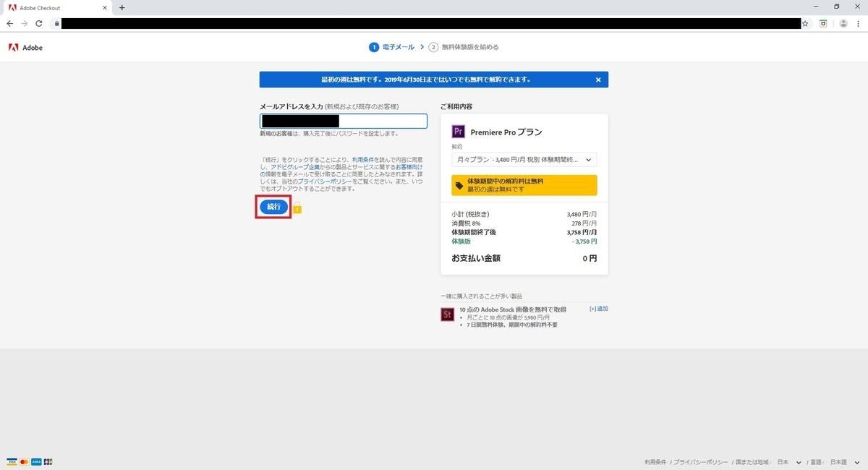Click the ご利用内容 section heading
The image size is (868, 470).
pos(456,106)
